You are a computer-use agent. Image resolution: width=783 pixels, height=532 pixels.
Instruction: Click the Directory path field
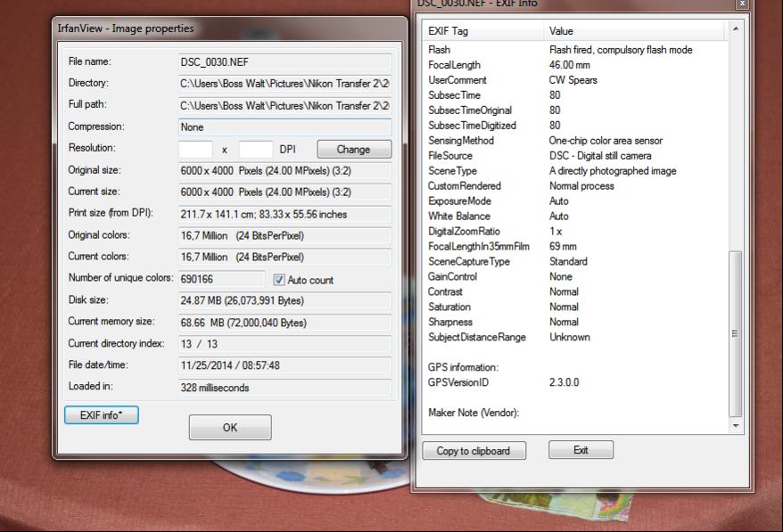[x=284, y=84]
